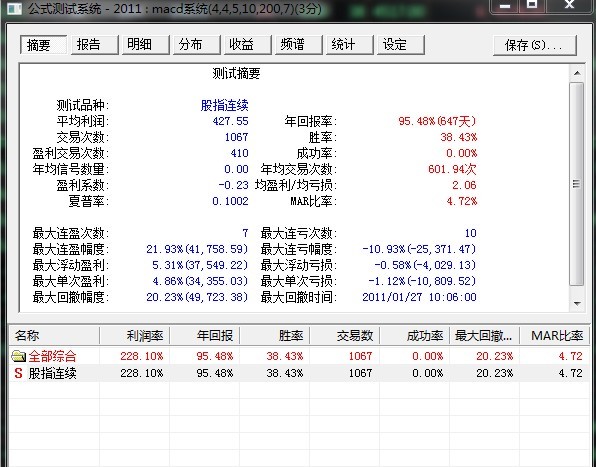Click the red S icon beside 股指连续

pyautogui.click(x=18, y=373)
